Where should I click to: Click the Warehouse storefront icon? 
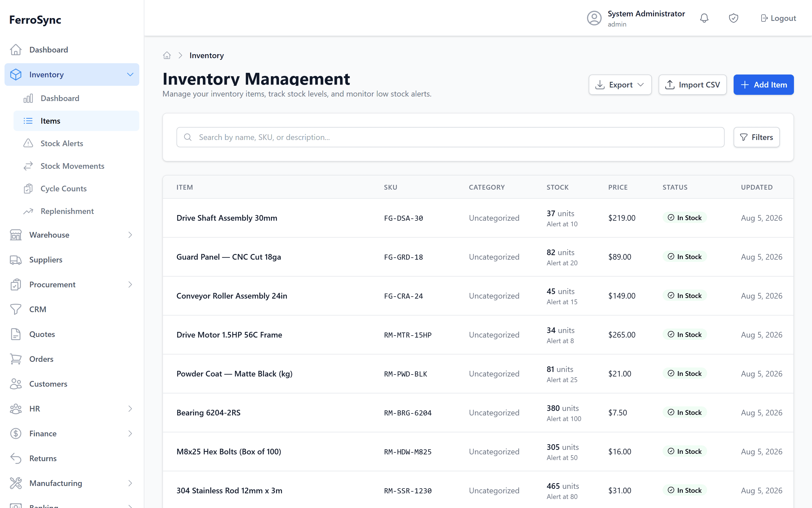16,235
